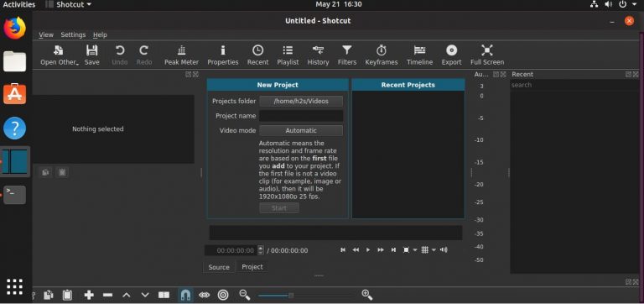Open the Show Applications grid

15,286
